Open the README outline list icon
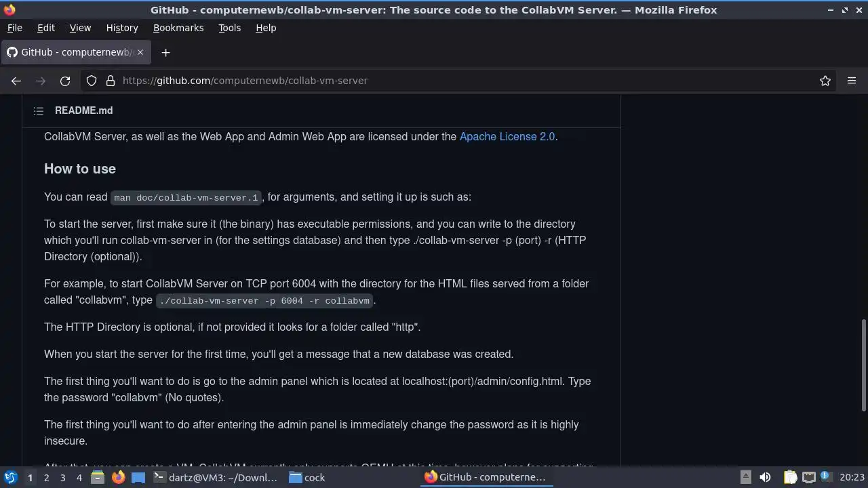The width and height of the screenshot is (868, 488). click(x=39, y=110)
